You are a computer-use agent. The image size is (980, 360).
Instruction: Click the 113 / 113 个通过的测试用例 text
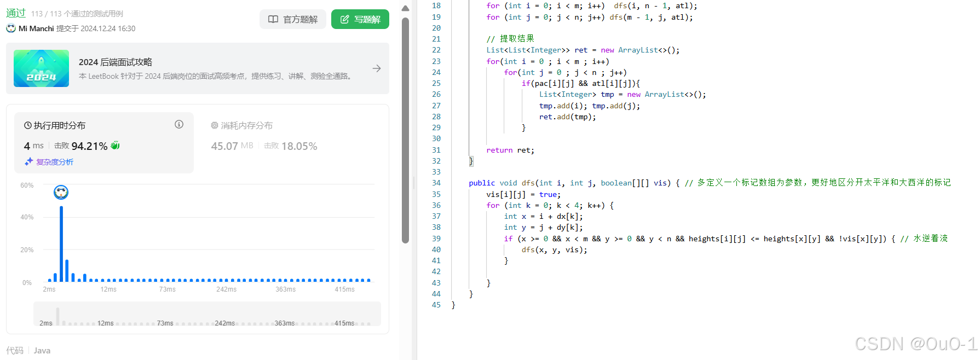77,14
